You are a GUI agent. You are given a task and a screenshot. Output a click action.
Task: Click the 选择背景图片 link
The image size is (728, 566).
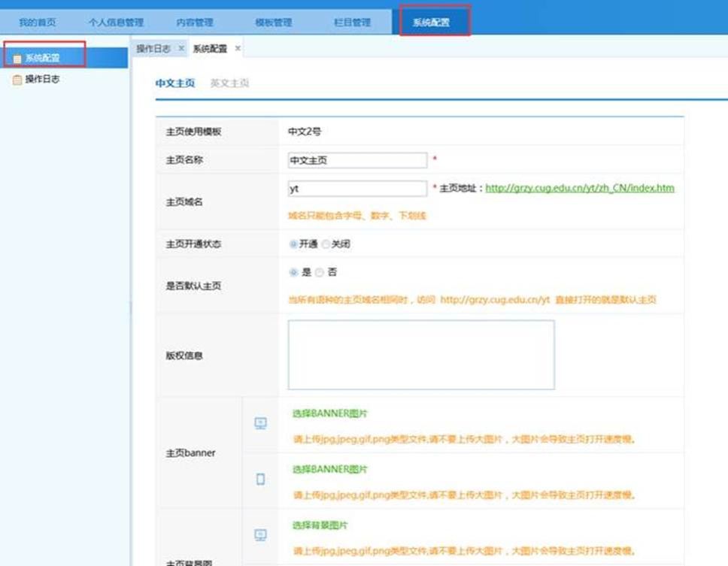click(x=320, y=525)
